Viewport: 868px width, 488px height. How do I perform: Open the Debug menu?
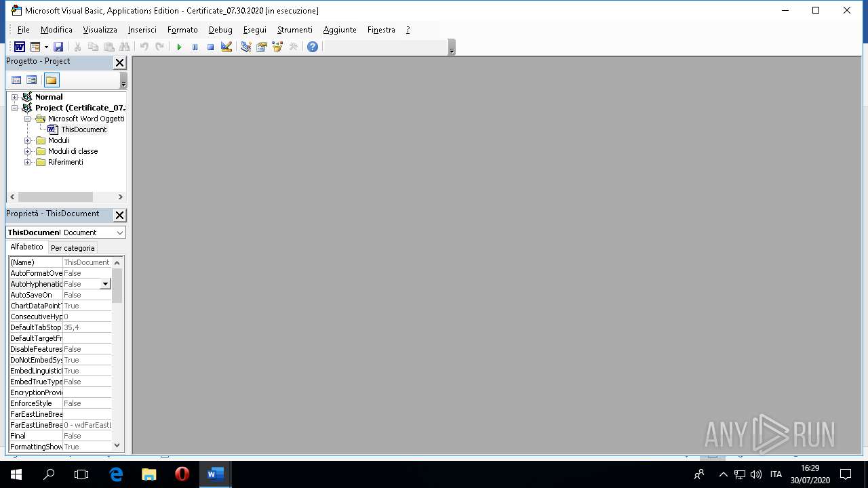220,30
